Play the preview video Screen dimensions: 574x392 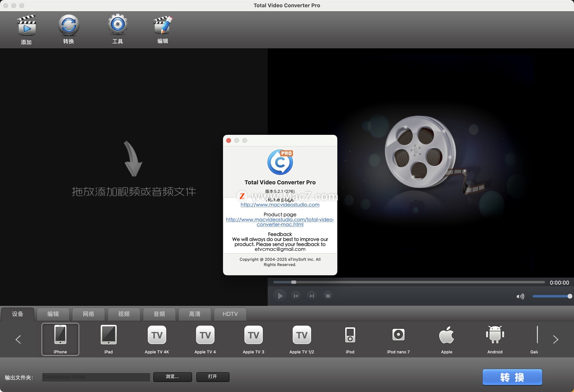[280, 296]
